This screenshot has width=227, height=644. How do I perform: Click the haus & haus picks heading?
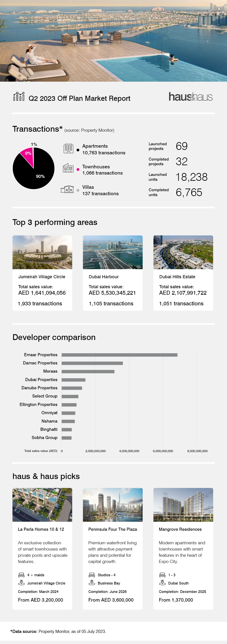click(x=46, y=476)
